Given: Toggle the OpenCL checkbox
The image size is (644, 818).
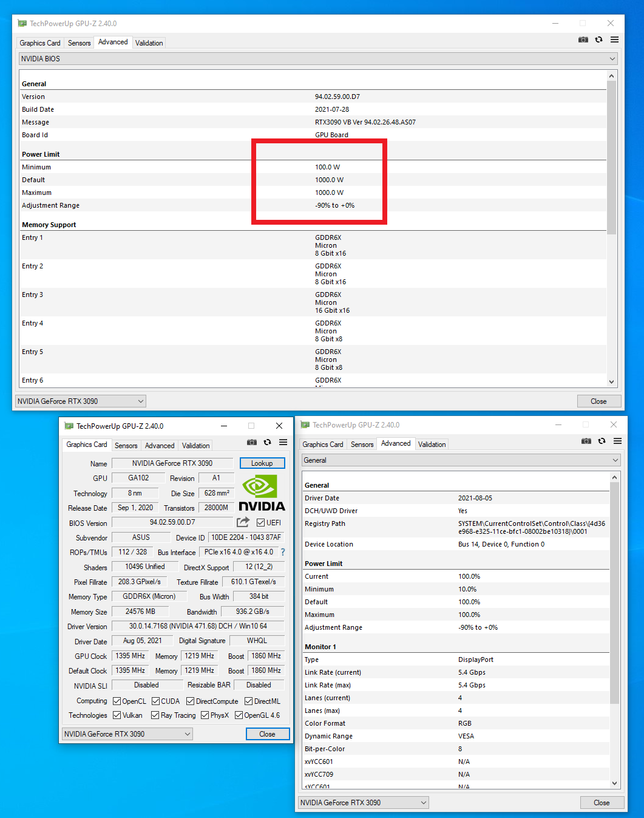Looking at the screenshot, I should (x=117, y=701).
